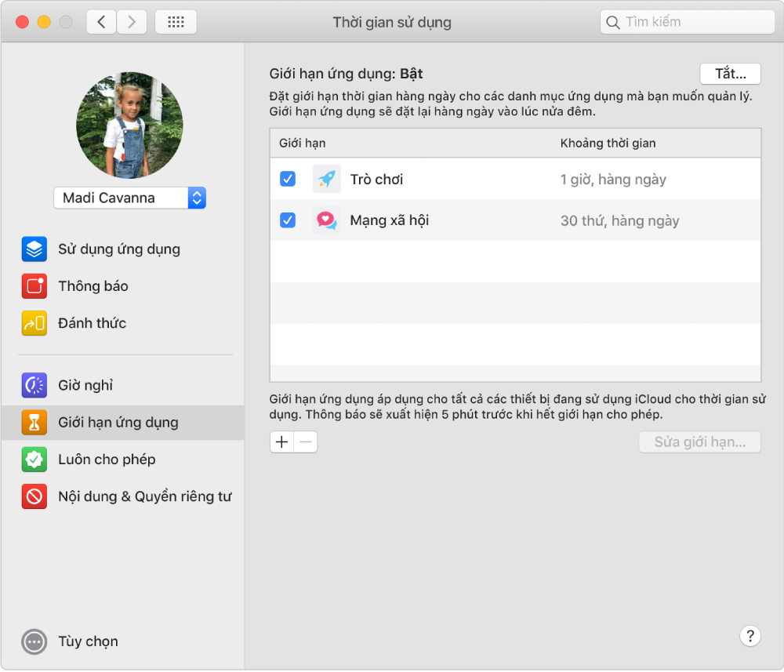This screenshot has width=784, height=672.
Task: Click the rocket icon for Trò chơi
Action: [x=326, y=179]
